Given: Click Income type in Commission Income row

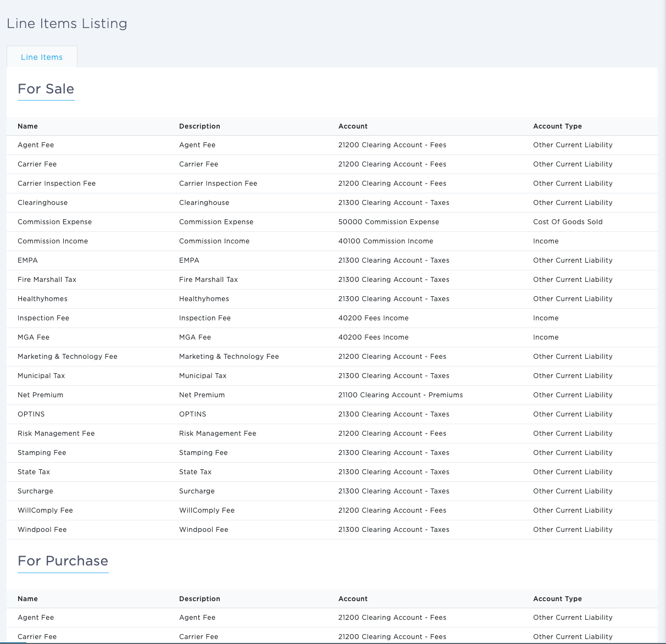Looking at the screenshot, I should pos(546,241).
